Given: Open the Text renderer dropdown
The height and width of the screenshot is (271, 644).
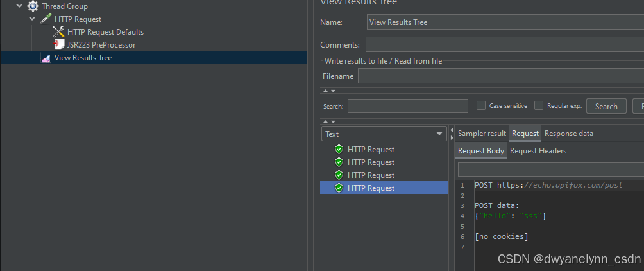Looking at the screenshot, I should [384, 134].
